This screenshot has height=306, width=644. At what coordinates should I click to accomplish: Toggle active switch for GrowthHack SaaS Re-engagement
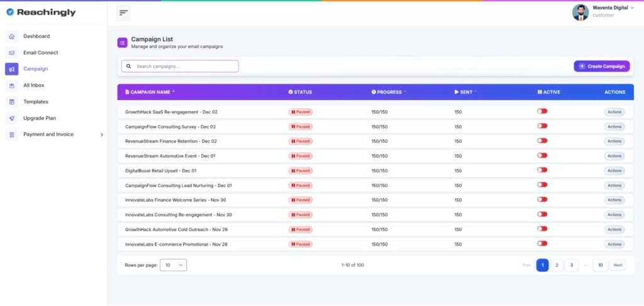coord(542,111)
